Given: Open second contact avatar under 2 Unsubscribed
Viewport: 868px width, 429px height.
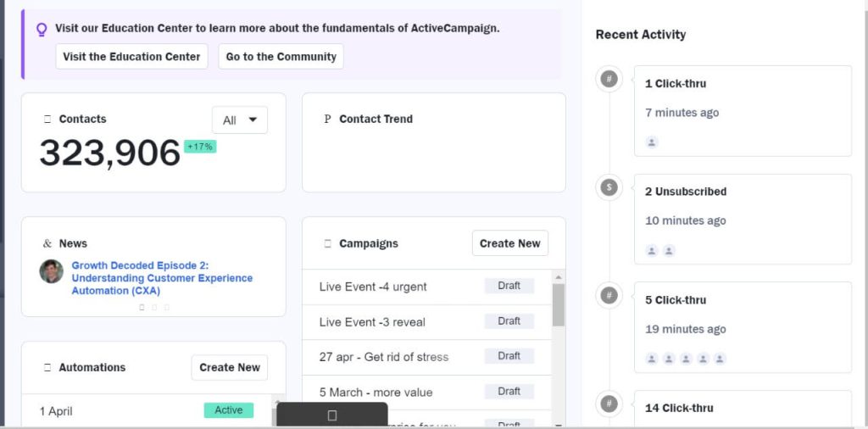Looking at the screenshot, I should click(x=669, y=251).
